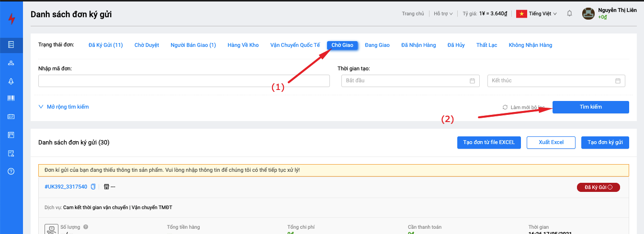Click calendar icon in Bắt đầu field
The image size is (644, 234).
(472, 80)
